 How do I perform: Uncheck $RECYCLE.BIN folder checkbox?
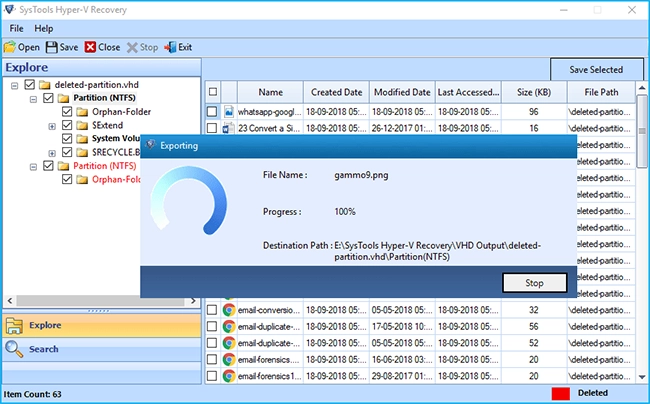pos(67,152)
